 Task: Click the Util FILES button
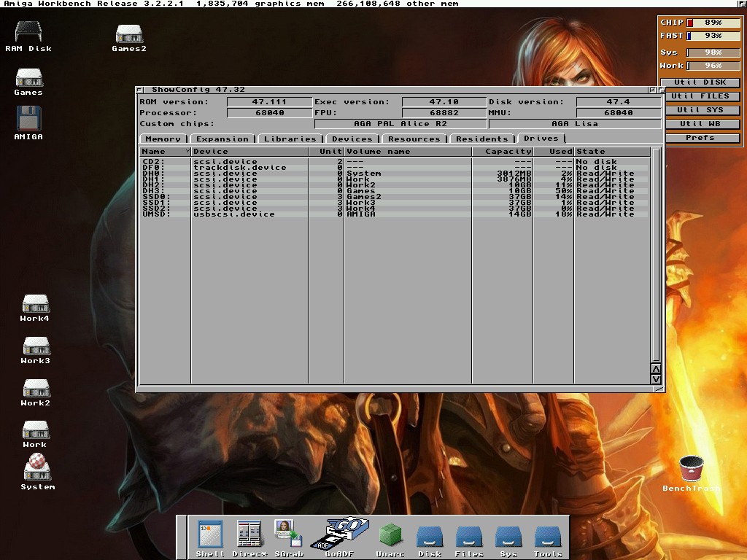tap(700, 96)
